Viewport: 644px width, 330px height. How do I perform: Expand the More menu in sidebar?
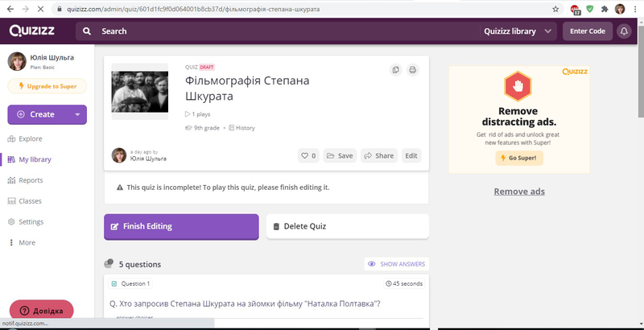coord(27,242)
